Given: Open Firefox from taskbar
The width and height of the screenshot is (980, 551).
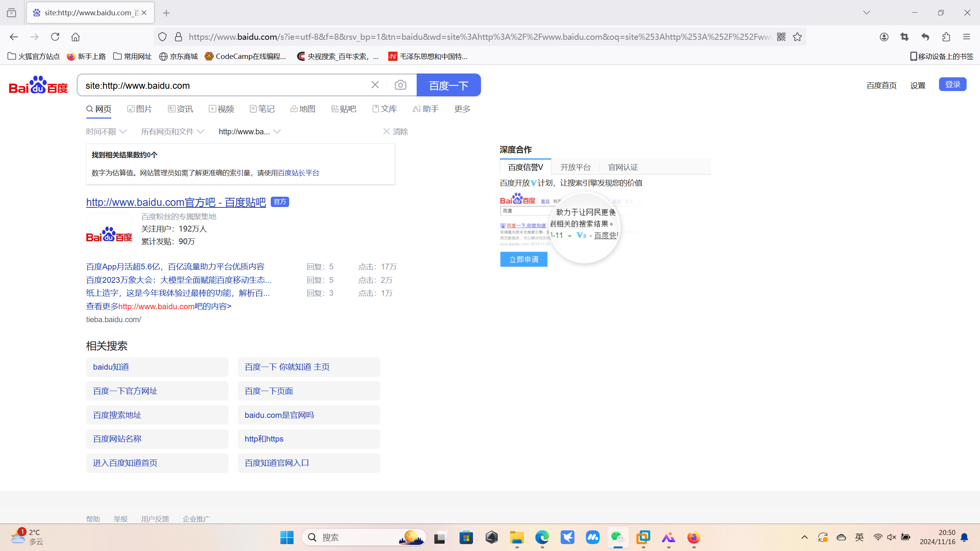Looking at the screenshot, I should [x=694, y=537].
